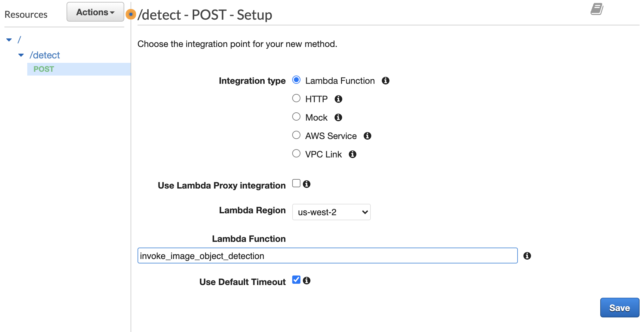
Task: Collapse the /detect resource tree arrow
Action: 21,55
